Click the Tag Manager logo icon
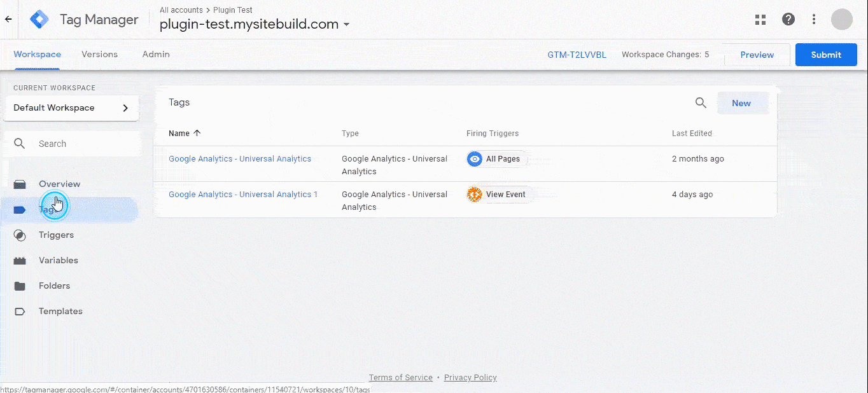Screen dimensions: 868x393 [x=39, y=19]
